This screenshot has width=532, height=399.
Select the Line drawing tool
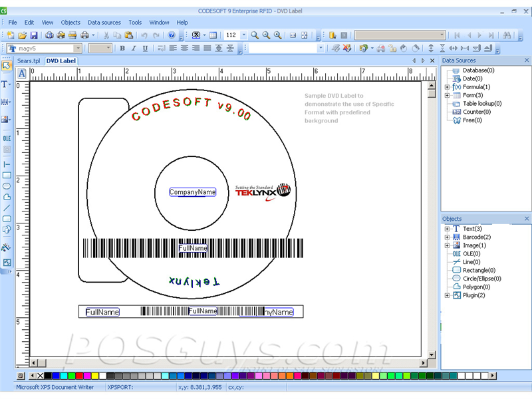click(x=7, y=208)
